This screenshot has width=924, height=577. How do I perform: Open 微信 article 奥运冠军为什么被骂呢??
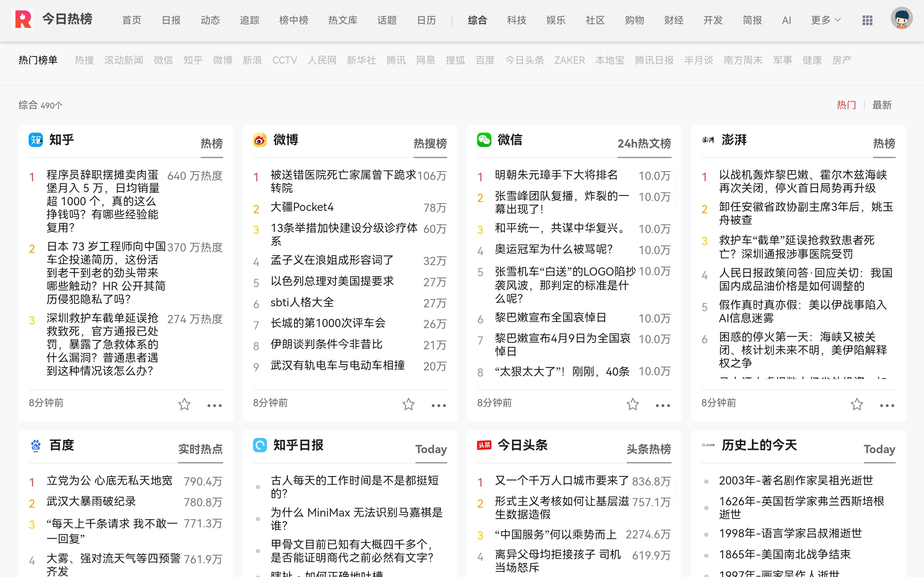(x=553, y=249)
